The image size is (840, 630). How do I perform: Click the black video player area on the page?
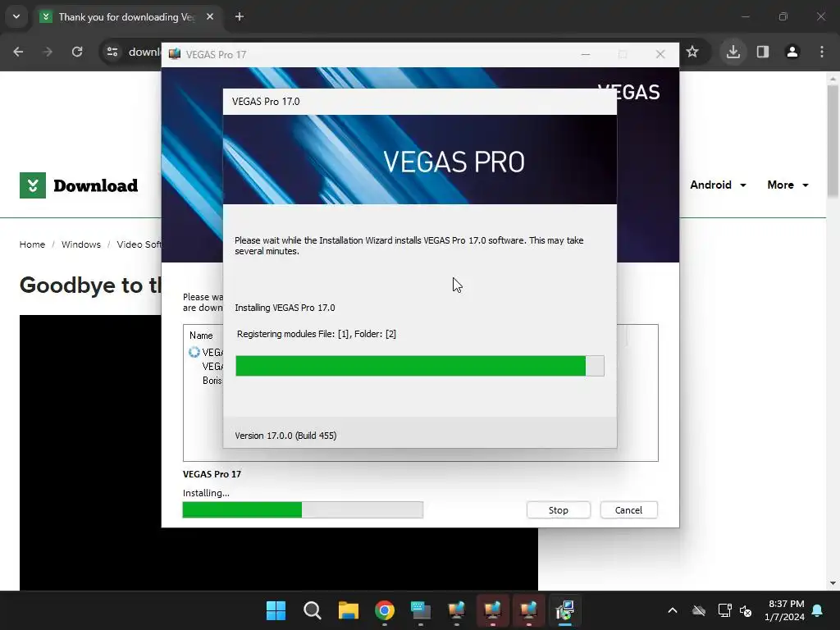(x=90, y=453)
